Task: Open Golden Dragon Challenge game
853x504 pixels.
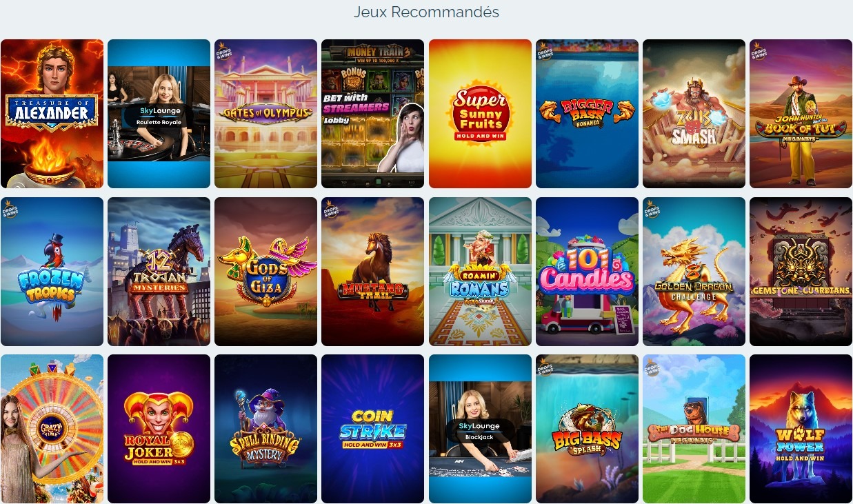Action: (694, 272)
